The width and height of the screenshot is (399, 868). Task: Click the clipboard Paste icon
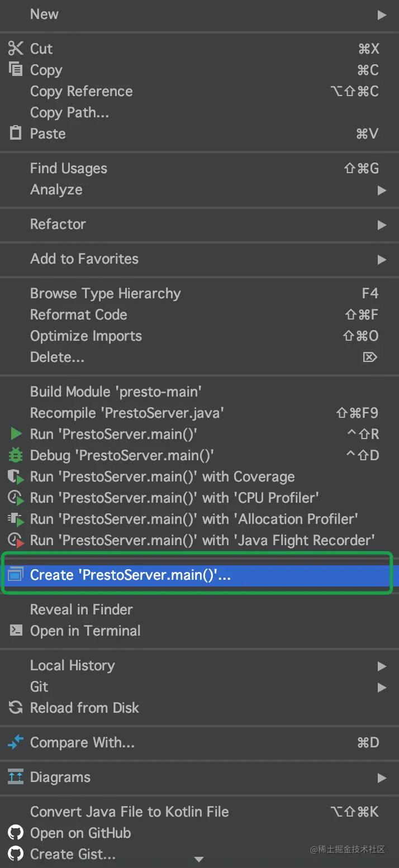click(x=16, y=133)
